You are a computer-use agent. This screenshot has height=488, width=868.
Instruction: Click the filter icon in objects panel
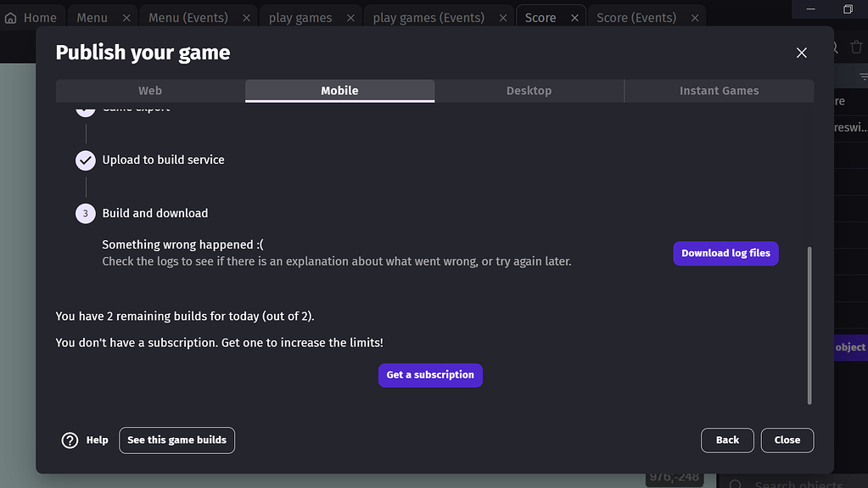click(863, 76)
